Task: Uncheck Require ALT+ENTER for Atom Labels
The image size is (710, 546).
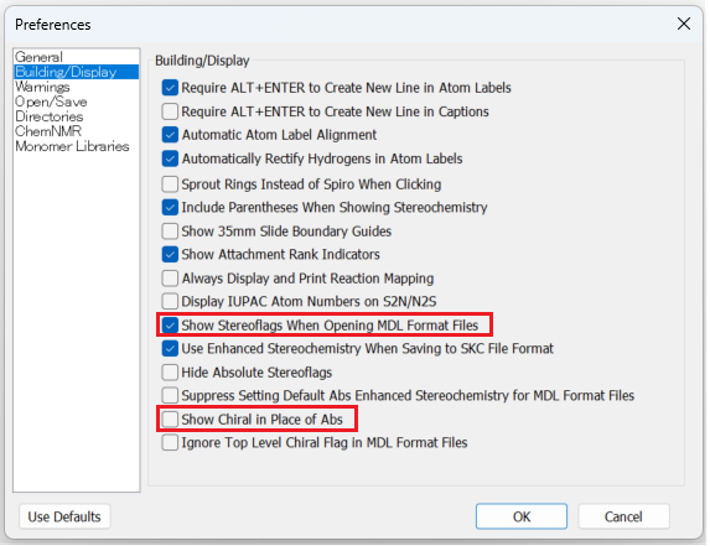Action: pos(170,88)
